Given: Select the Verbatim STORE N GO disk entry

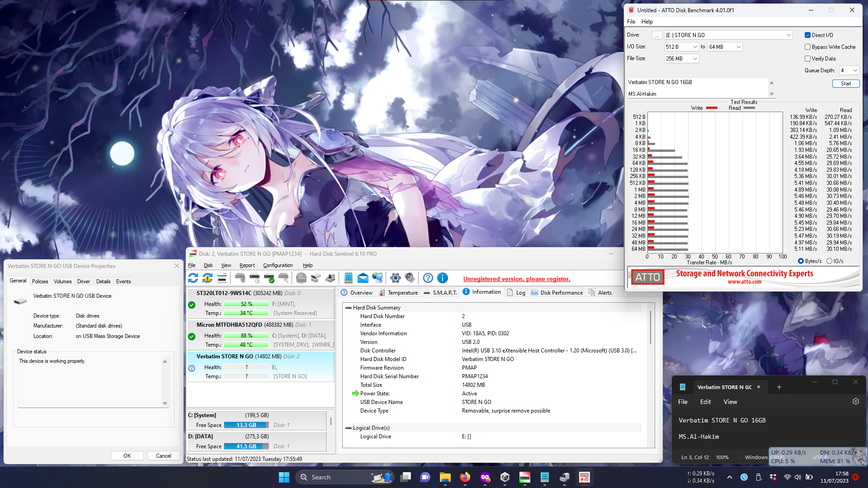Looking at the screenshot, I should pos(261,366).
